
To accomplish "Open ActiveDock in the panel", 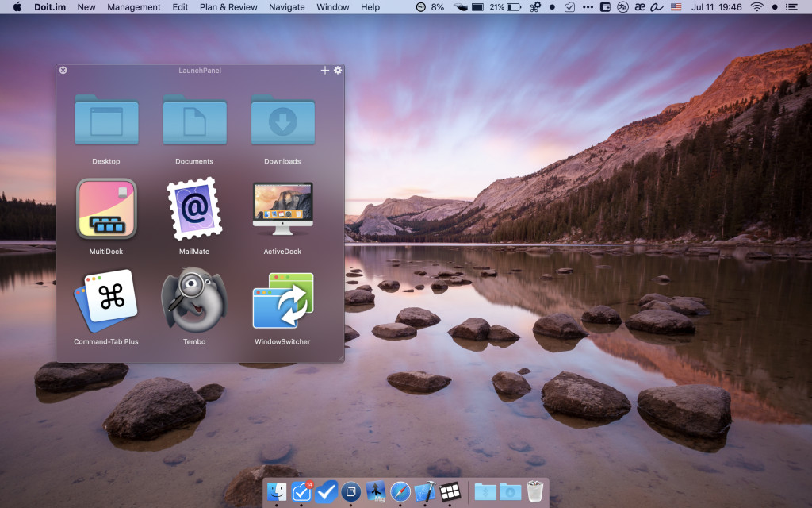I will [x=283, y=209].
